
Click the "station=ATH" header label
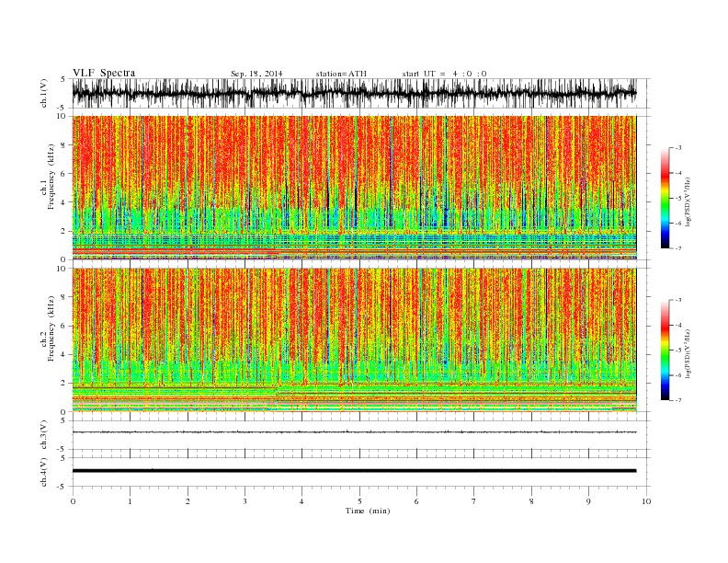click(x=341, y=74)
